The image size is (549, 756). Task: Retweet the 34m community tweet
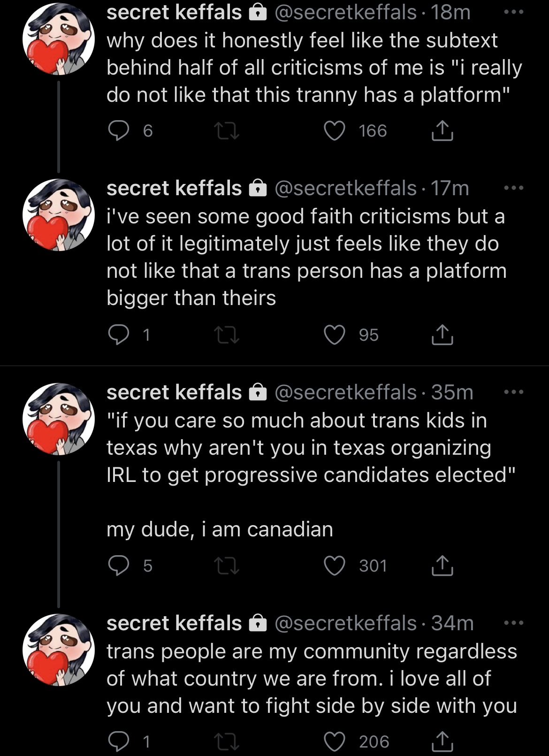tap(227, 741)
